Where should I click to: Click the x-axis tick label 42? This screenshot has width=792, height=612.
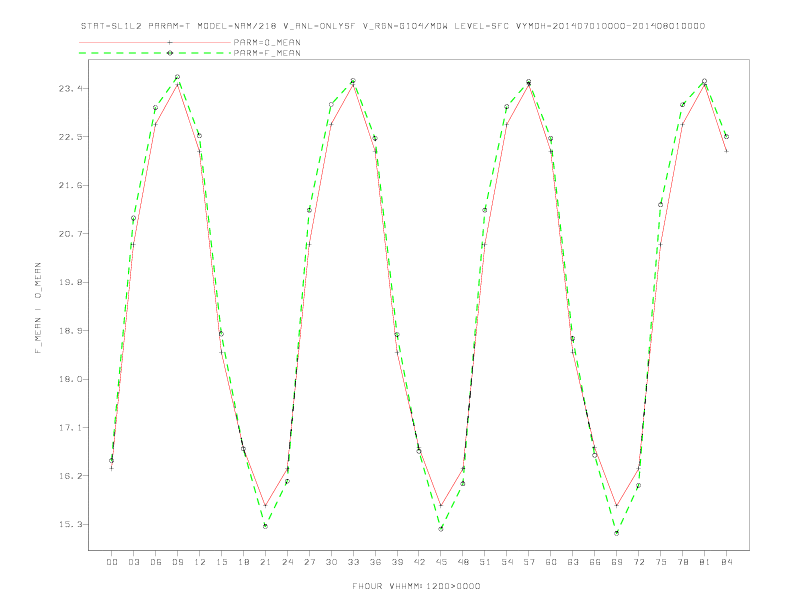pos(419,562)
